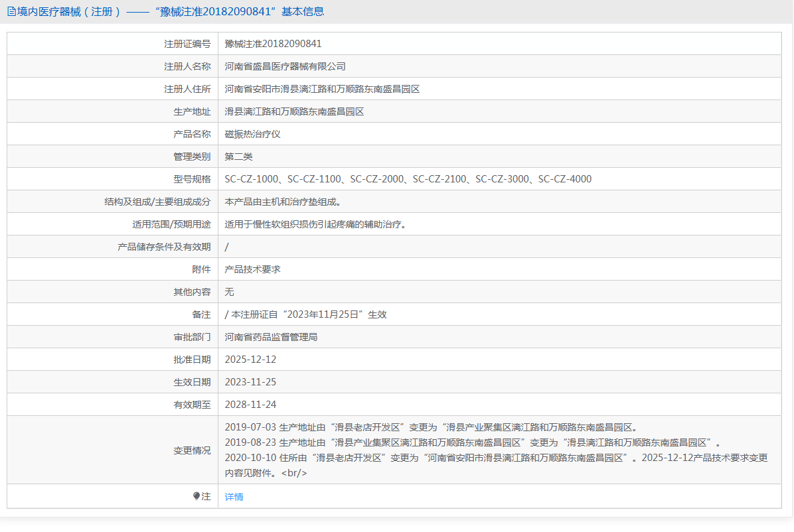Click the 注册证编号 value 豫械注准20182090841
Screen dimensions: 794x532
point(273,44)
